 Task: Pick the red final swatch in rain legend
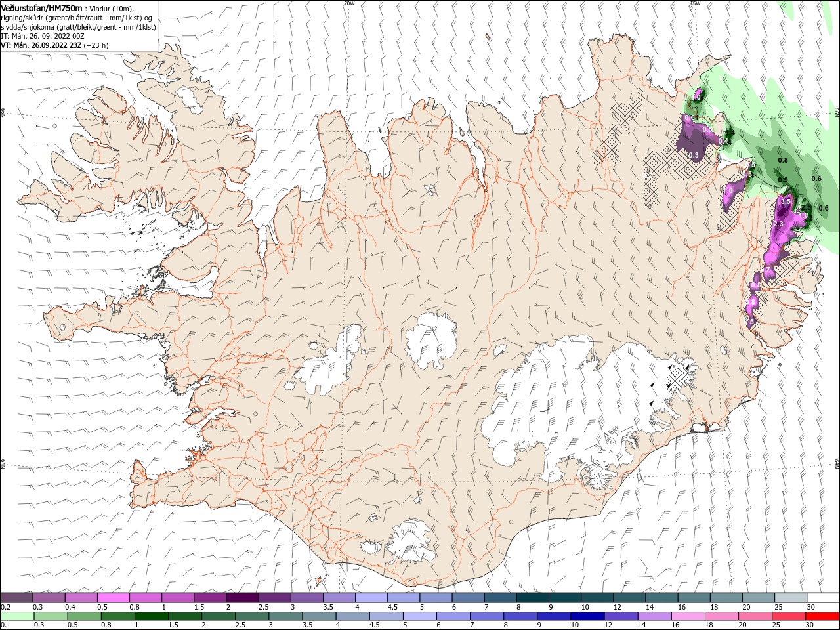pos(822,616)
